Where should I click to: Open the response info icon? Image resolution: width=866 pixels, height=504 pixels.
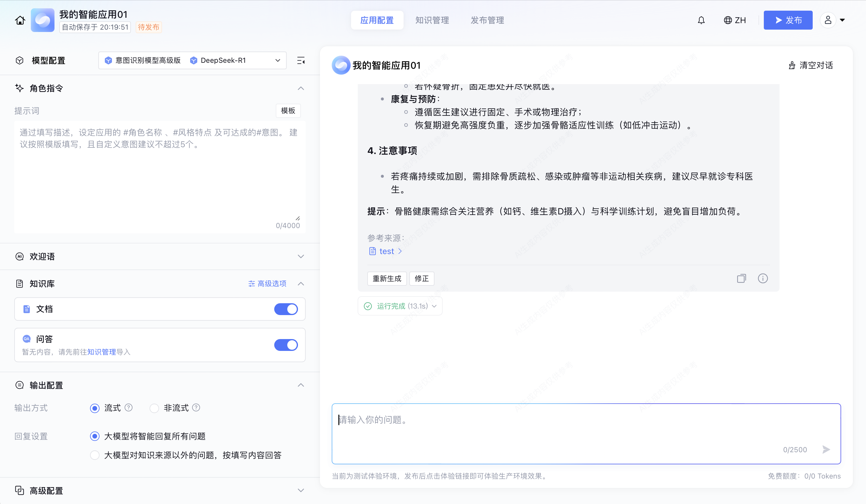763,278
